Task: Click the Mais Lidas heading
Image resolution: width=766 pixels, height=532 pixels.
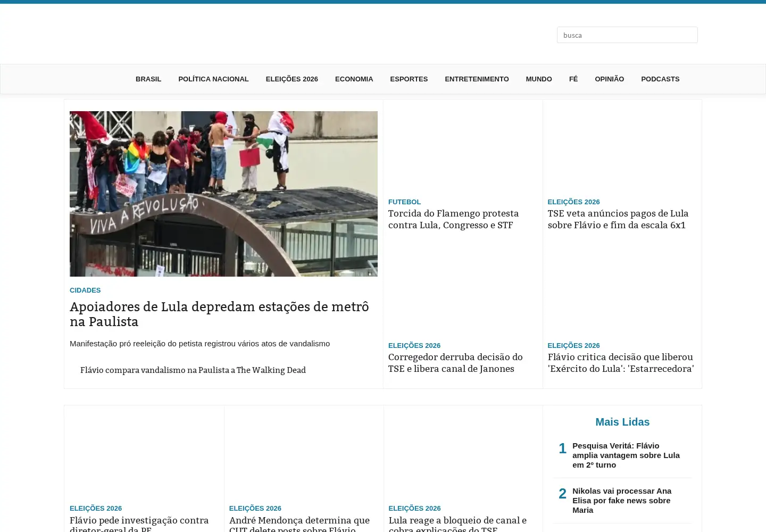Action: click(x=622, y=422)
